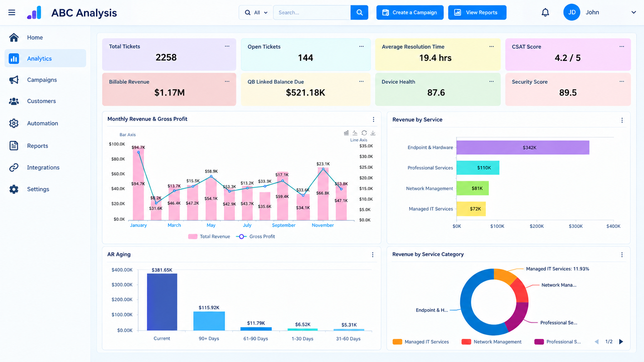The width and height of the screenshot is (644, 362).
Task: Open Average Resolution Time card options
Action: pyautogui.click(x=491, y=46)
